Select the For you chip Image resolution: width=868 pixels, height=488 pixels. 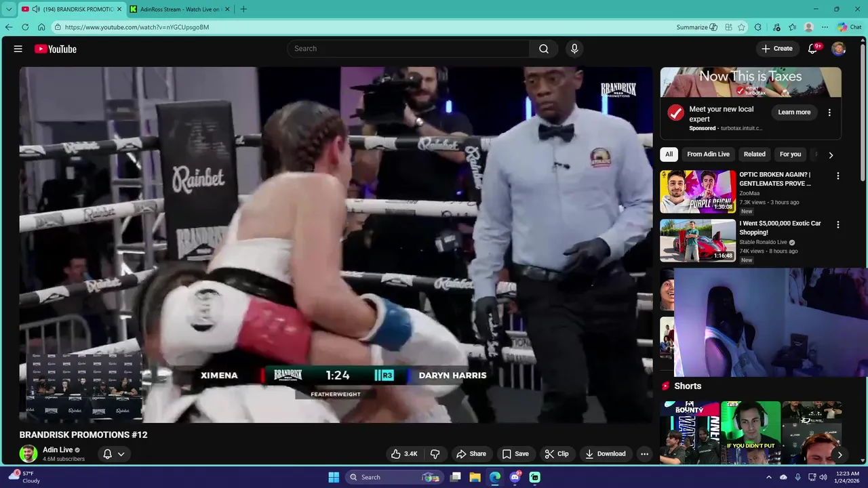point(790,155)
